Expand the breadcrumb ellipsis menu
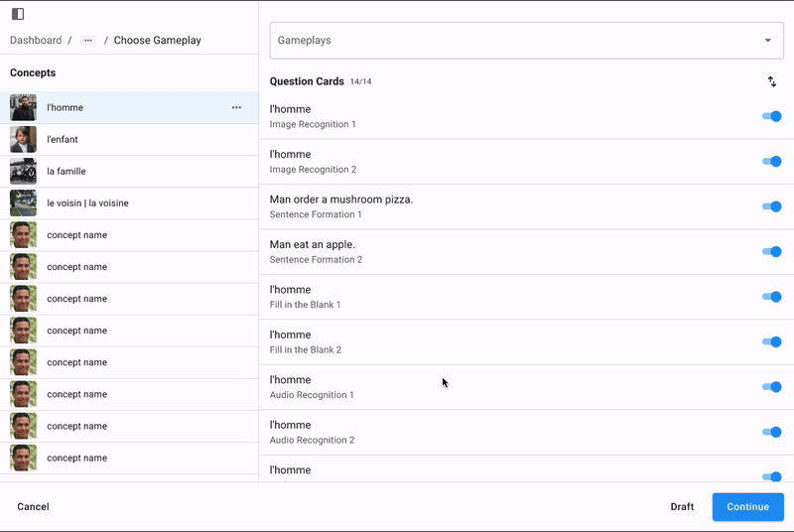Screen dimensions: 794x532 click(x=88, y=41)
